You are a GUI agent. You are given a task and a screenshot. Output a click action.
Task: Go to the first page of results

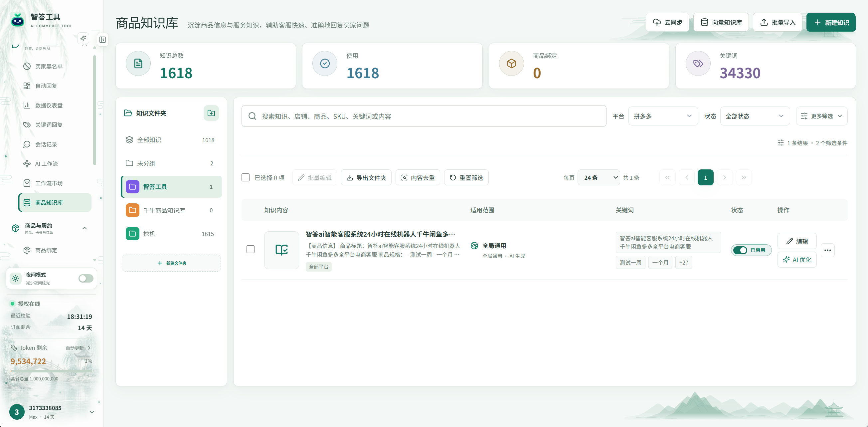(667, 178)
